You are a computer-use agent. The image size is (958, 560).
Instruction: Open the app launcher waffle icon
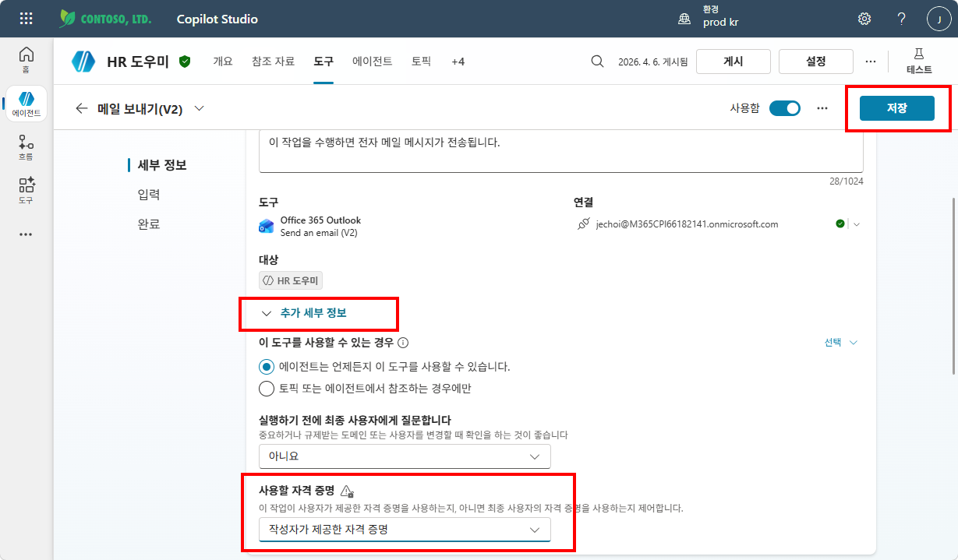coord(27,19)
